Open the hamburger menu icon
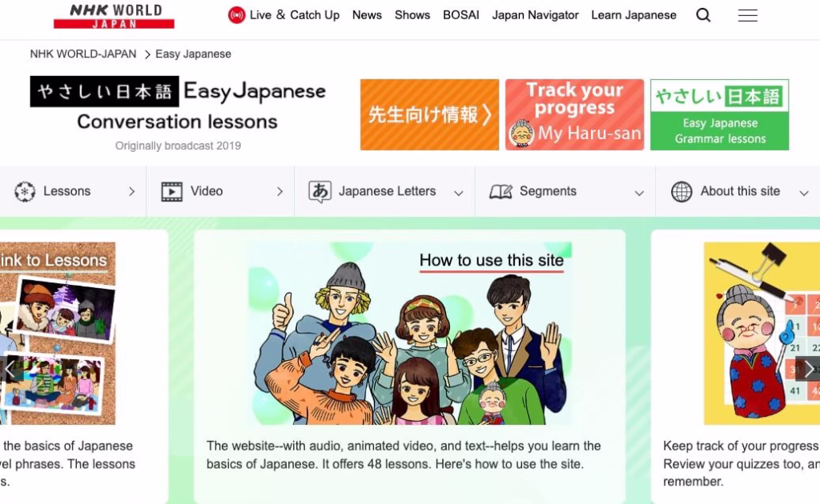 coord(747,16)
